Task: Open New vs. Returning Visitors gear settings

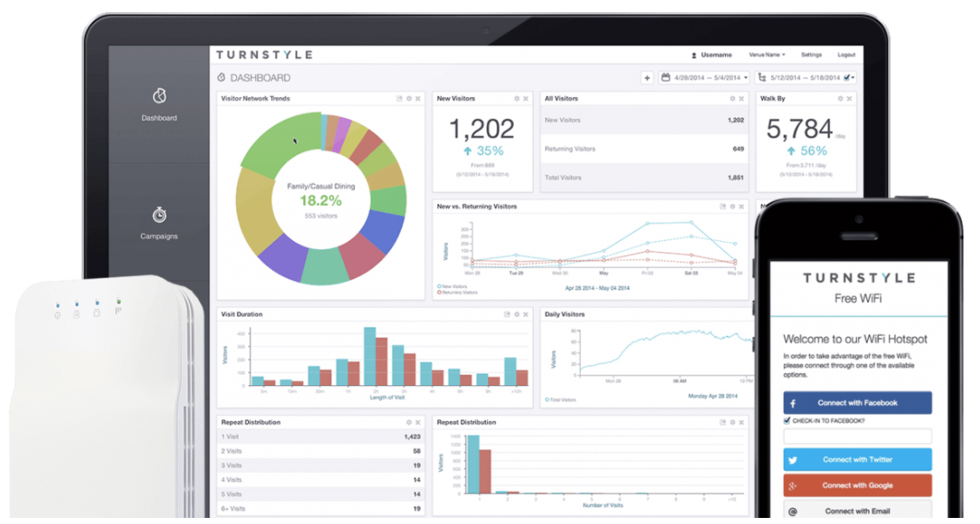Action: (x=733, y=206)
